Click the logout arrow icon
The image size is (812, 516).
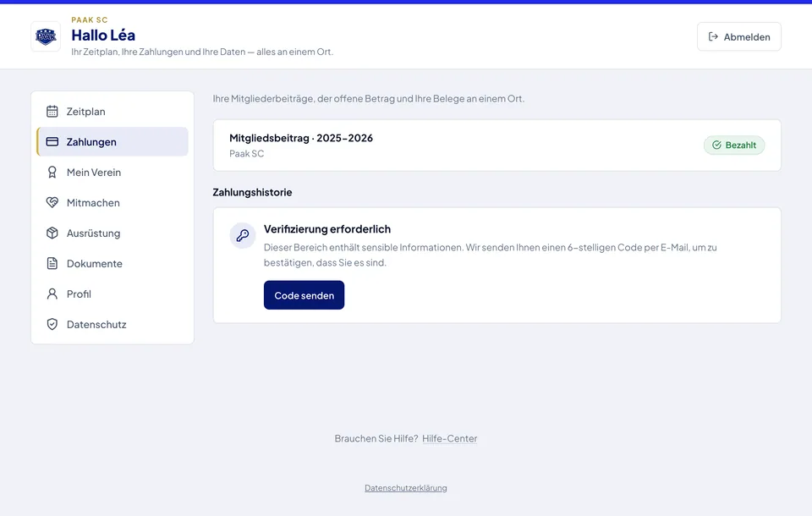713,36
